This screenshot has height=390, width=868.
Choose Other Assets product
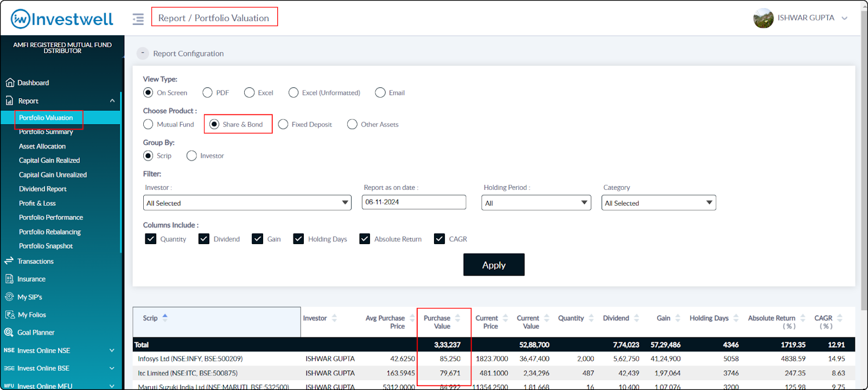(x=352, y=124)
